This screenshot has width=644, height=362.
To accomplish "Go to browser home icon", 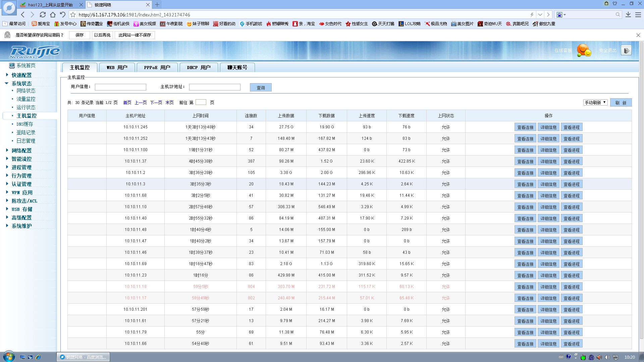I will point(53,15).
